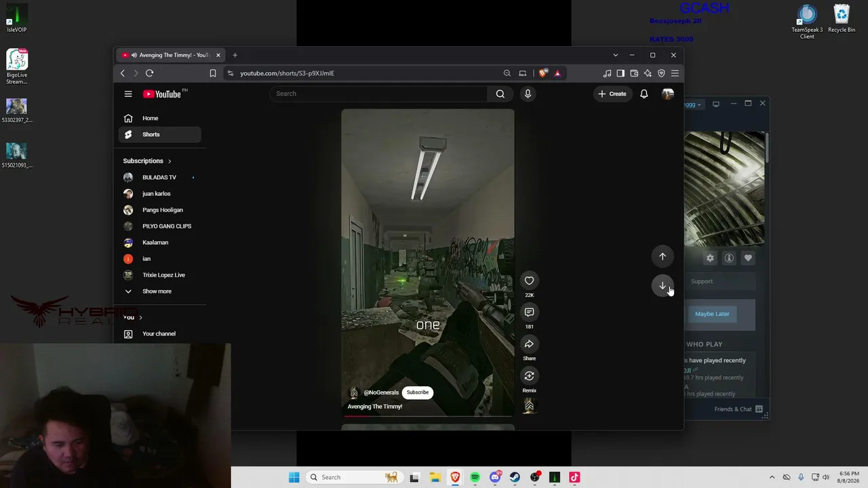
Task: Go to the YouTube logo home link
Action: [x=163, y=94]
